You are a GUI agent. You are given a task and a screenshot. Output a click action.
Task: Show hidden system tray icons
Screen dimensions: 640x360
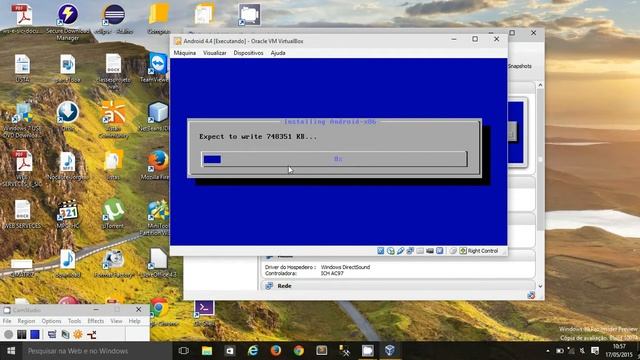[x=547, y=351]
